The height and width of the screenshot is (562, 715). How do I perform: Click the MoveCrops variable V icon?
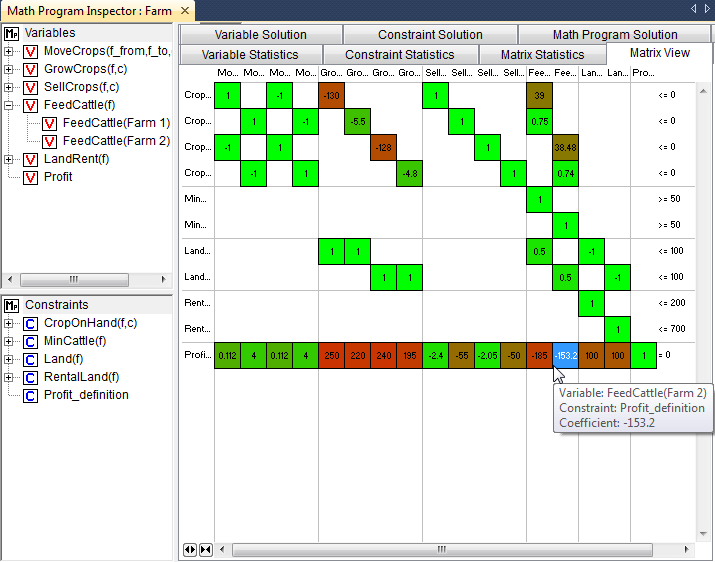(30, 52)
